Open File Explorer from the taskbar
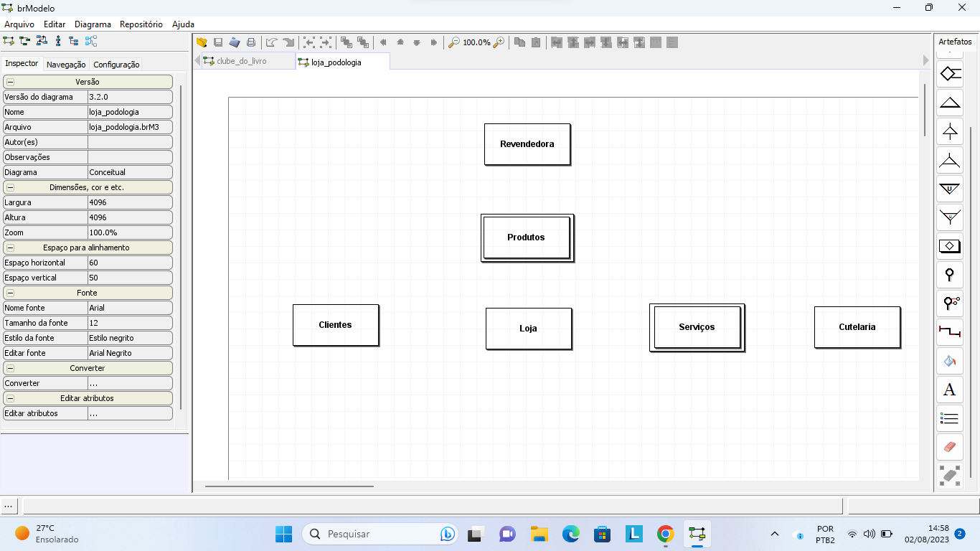This screenshot has height=551, width=980. 539,534
